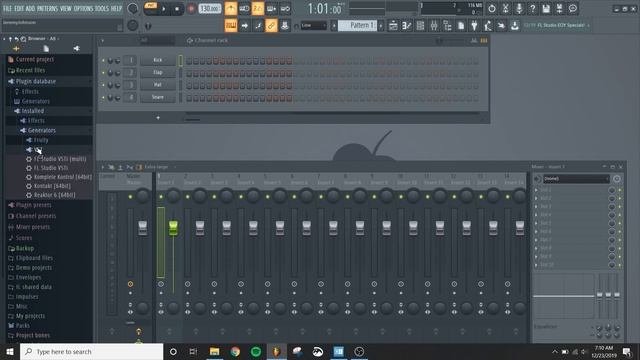Open the Channel rack view icon
Screen dimensions: 640x360
[420, 25]
